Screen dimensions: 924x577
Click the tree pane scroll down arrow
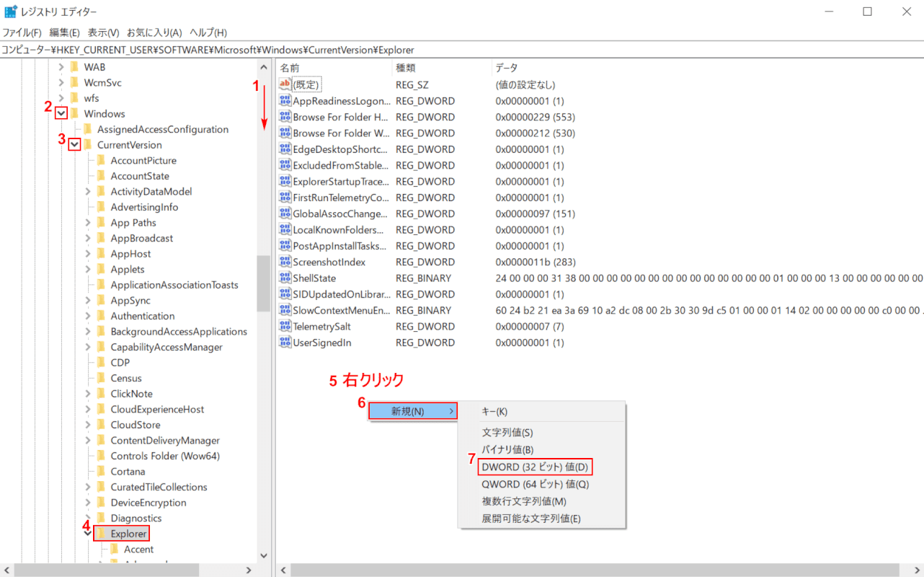(263, 556)
